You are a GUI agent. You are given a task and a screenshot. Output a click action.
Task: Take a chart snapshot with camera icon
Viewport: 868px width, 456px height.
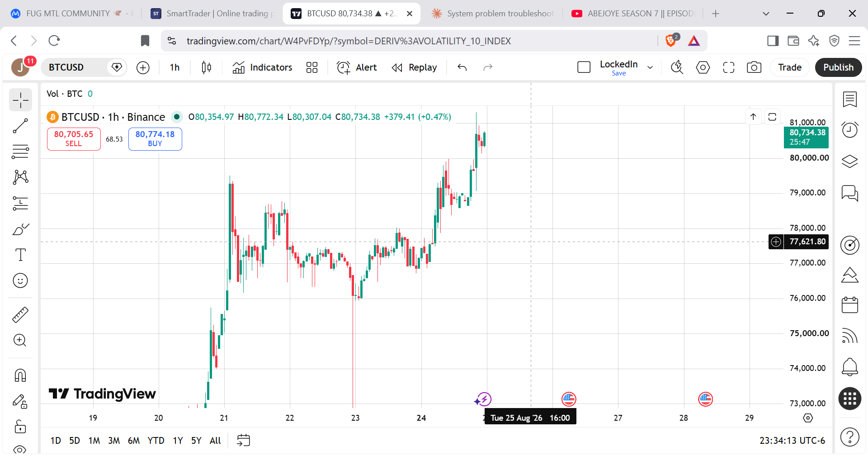tap(754, 67)
